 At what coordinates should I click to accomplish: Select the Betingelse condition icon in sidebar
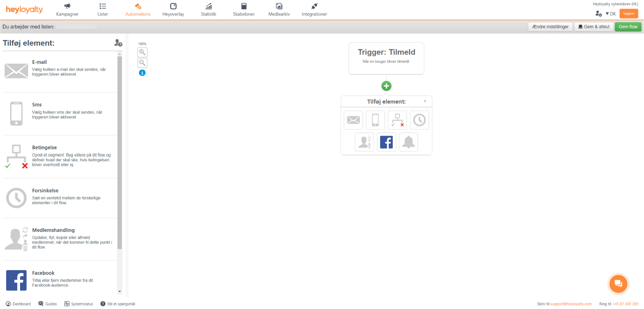tap(16, 156)
